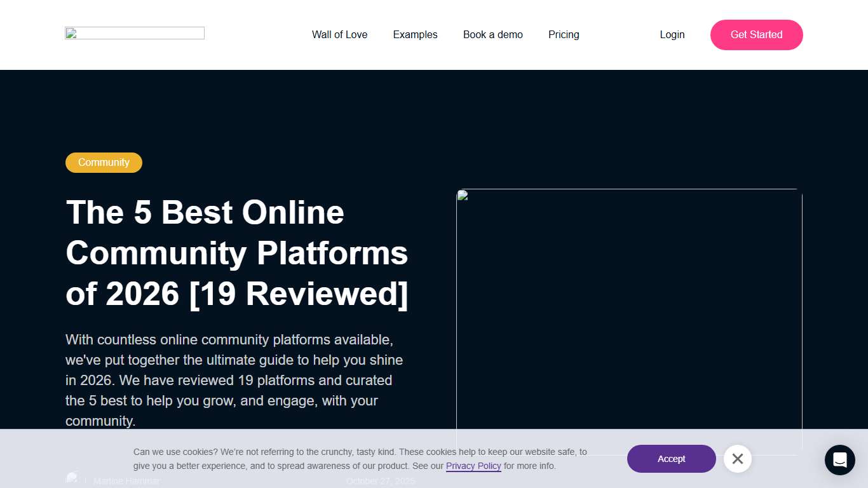Select the author name Marloe Hammer

point(126,481)
